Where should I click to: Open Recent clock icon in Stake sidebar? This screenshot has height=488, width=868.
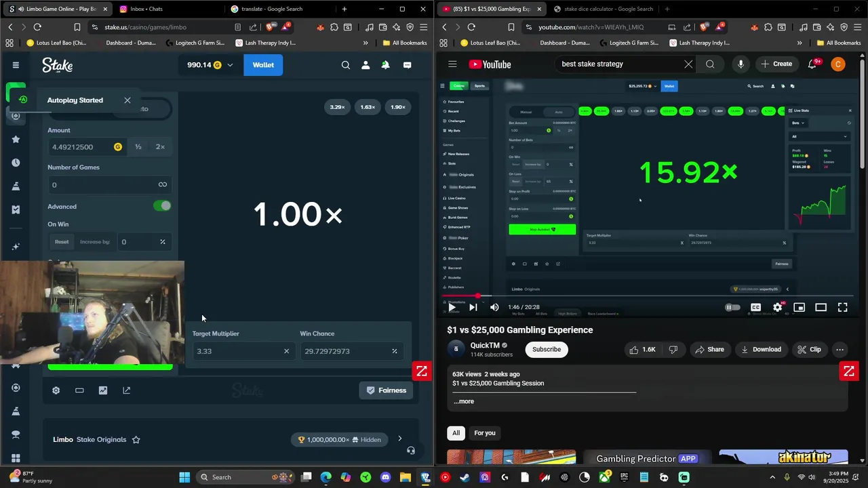[16, 163]
